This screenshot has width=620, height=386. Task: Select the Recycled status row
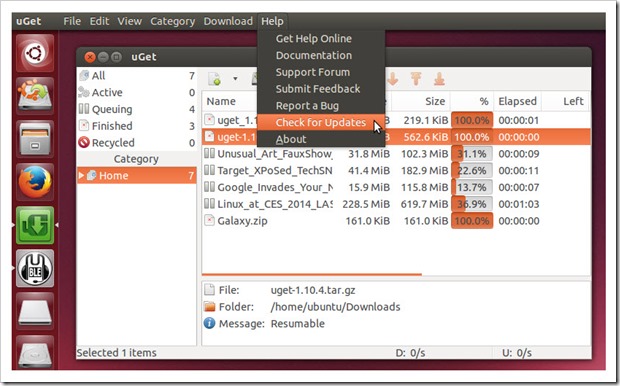coord(137,142)
